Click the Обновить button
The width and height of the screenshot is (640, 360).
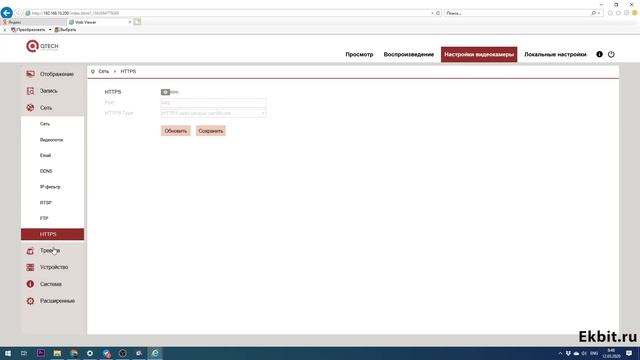[176, 131]
